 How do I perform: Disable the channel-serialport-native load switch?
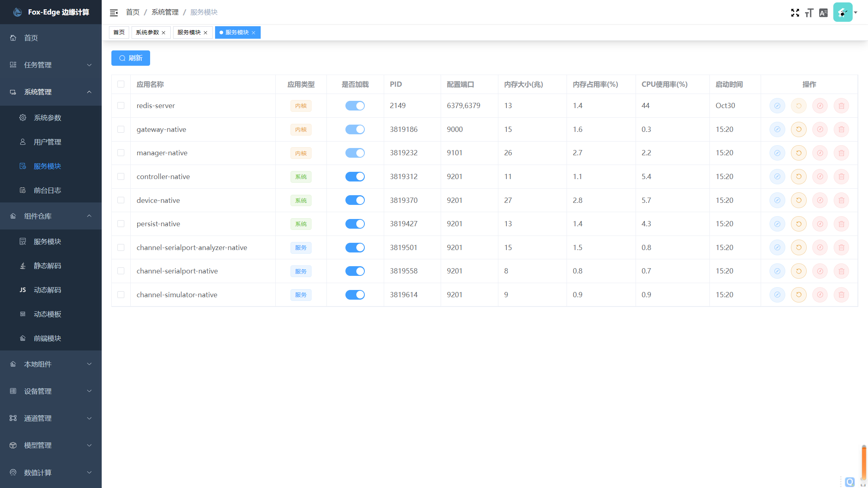(x=355, y=271)
